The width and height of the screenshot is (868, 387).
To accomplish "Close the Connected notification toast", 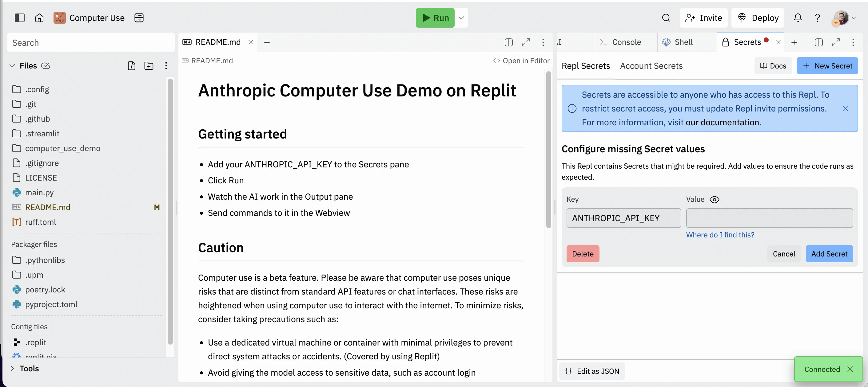I will coord(850,369).
